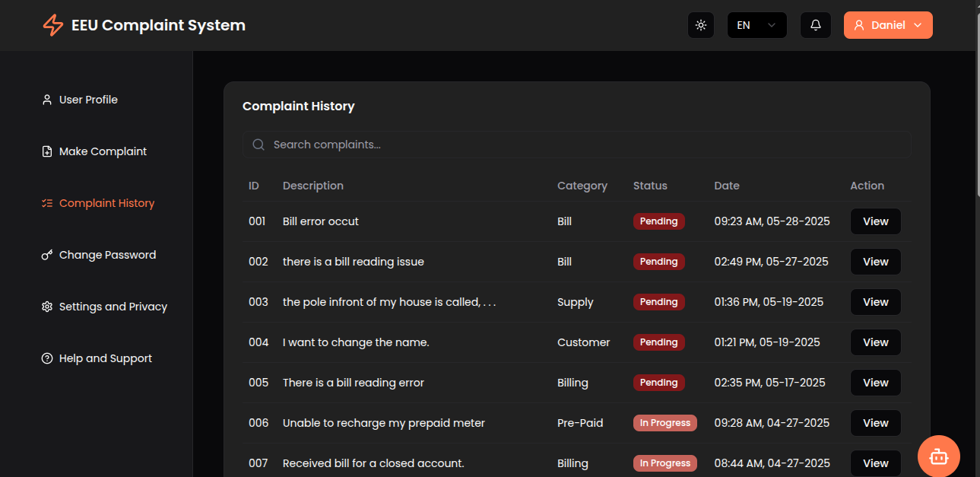Open the EN language dropdown
This screenshot has width=980, height=477.
tap(756, 24)
